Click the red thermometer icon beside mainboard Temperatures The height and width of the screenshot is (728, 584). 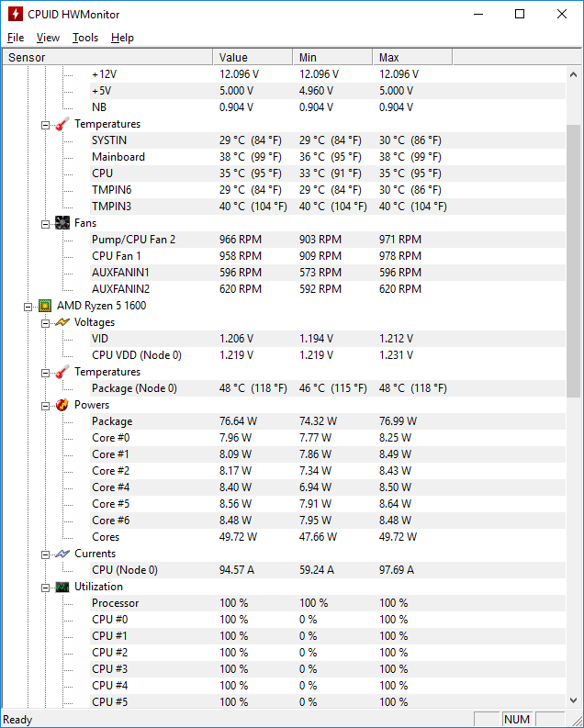62,124
